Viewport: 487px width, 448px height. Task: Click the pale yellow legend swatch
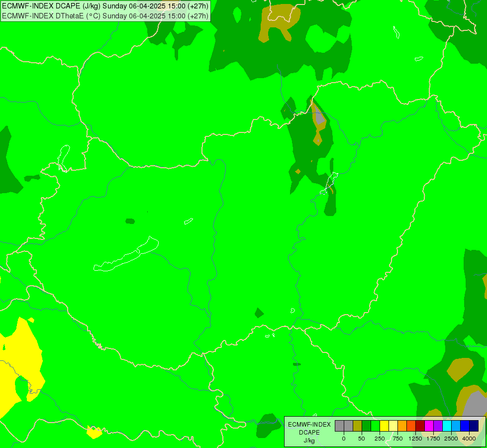tap(393, 426)
